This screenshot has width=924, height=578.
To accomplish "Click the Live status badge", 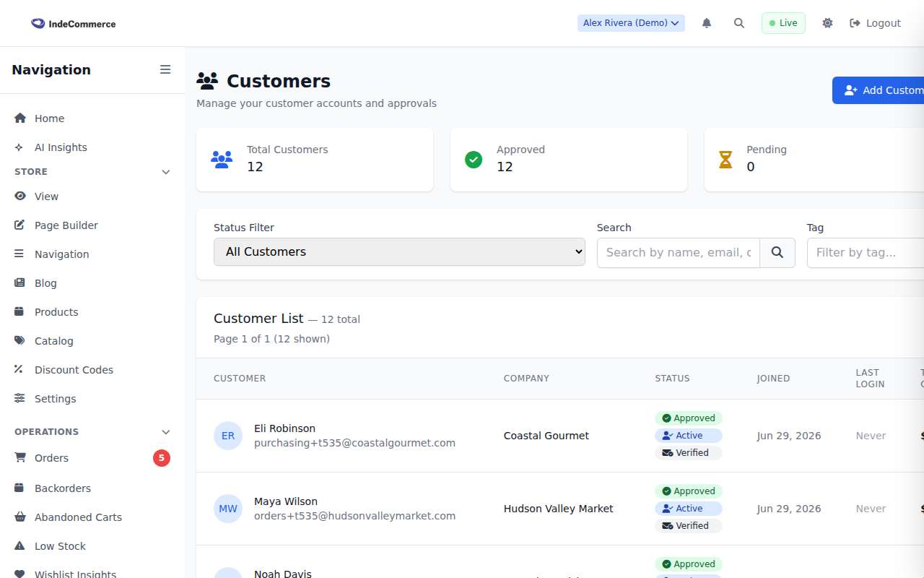I will pyautogui.click(x=783, y=23).
